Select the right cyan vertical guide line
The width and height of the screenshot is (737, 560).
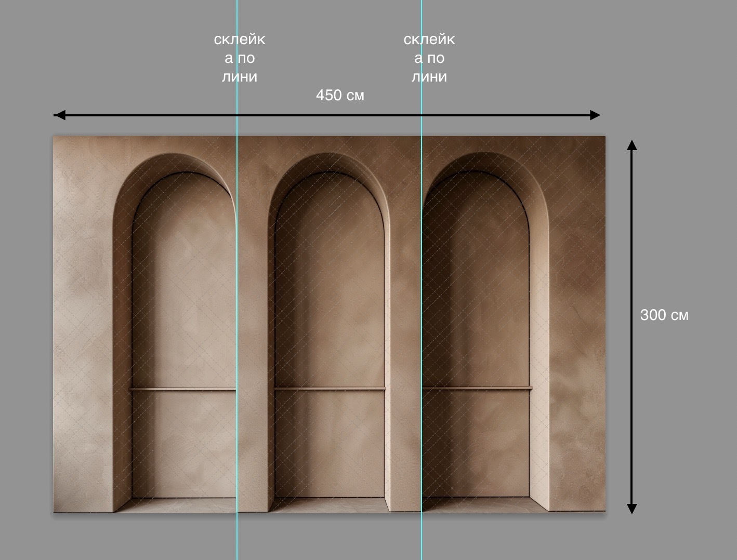422,280
